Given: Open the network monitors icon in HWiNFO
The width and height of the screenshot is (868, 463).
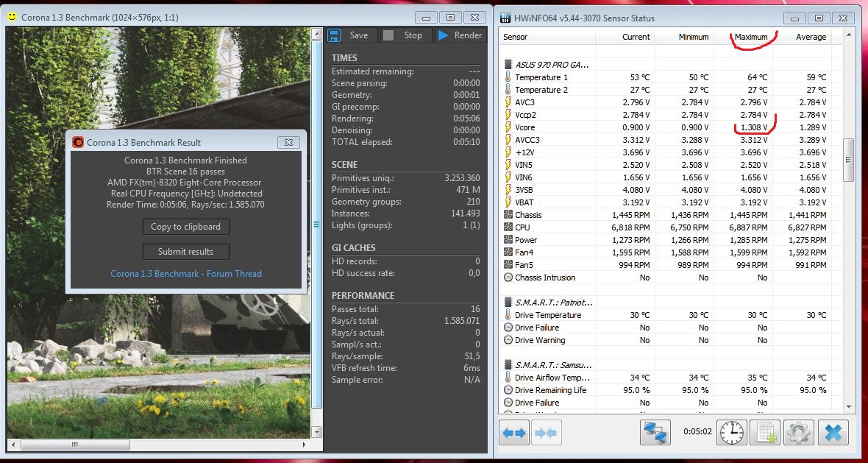Looking at the screenshot, I should coord(655,432).
